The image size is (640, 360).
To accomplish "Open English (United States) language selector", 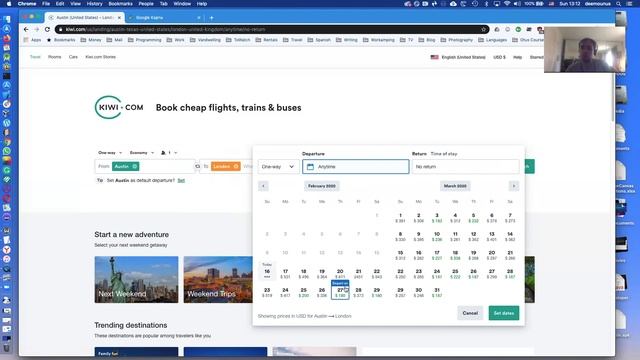I will tap(458, 57).
